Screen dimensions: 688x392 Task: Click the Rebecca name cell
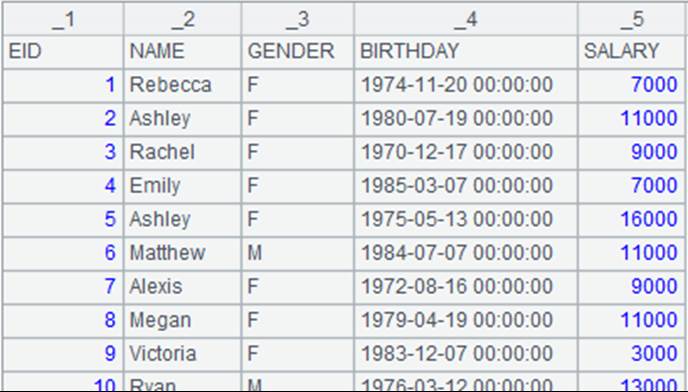[183, 85]
